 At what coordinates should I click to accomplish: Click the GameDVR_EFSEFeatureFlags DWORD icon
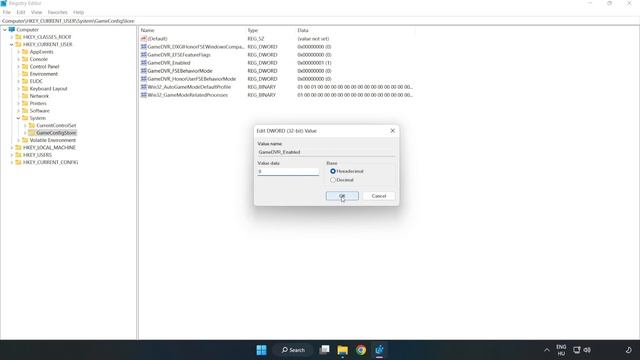[x=144, y=55]
